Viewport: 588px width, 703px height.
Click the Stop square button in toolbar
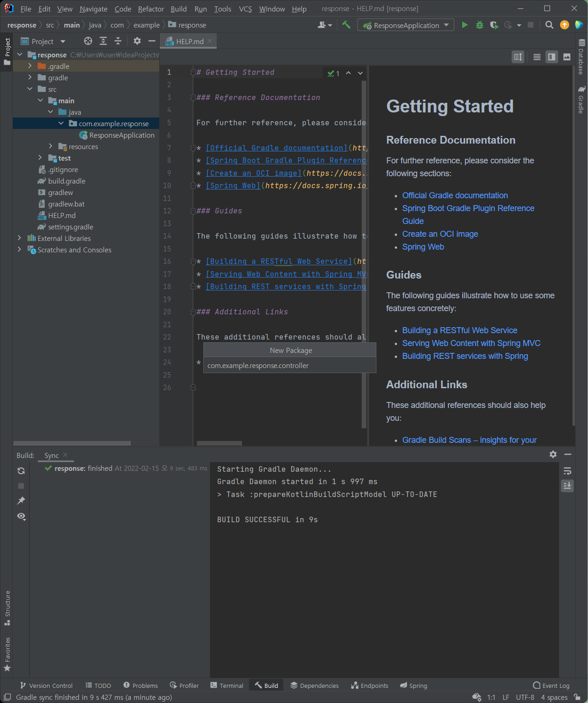(531, 25)
